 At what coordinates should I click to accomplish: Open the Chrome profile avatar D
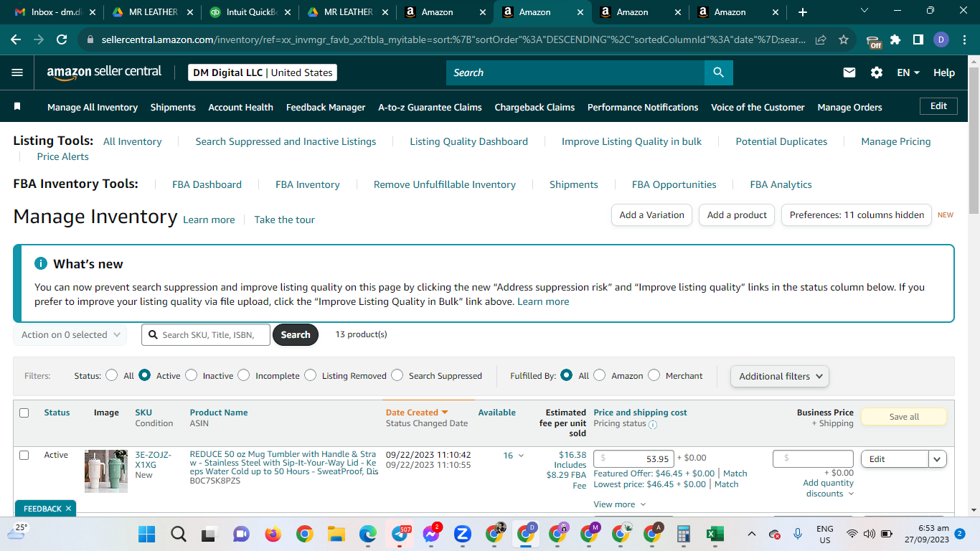(x=941, y=40)
